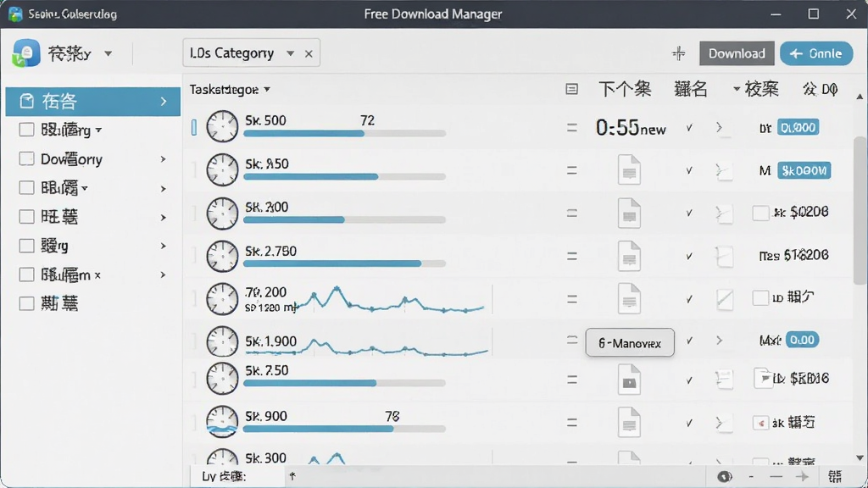Click the equals handle icon in Sk. 900 row
Viewport: 868px width, 488px height.
click(x=572, y=424)
